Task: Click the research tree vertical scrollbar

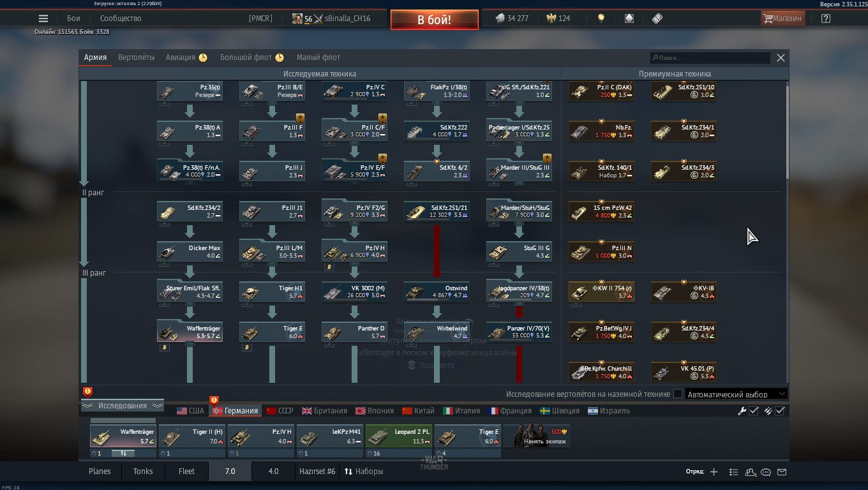Action: 787,131
